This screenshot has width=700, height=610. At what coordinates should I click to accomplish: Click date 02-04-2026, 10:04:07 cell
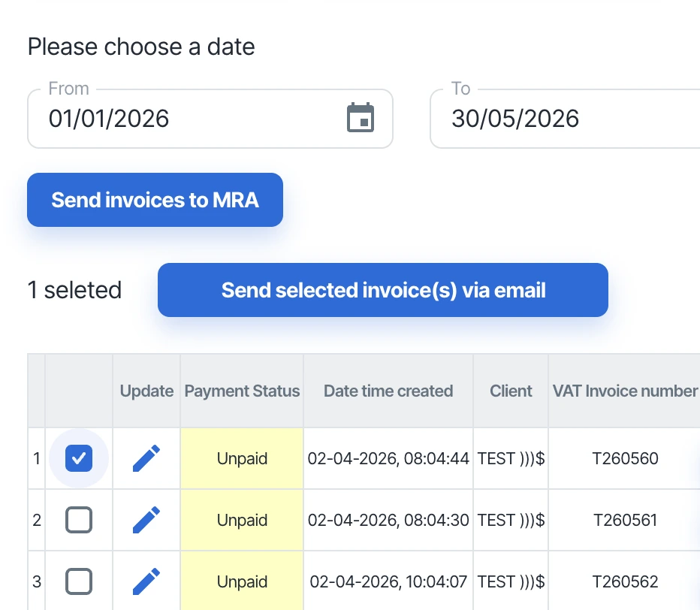click(388, 581)
